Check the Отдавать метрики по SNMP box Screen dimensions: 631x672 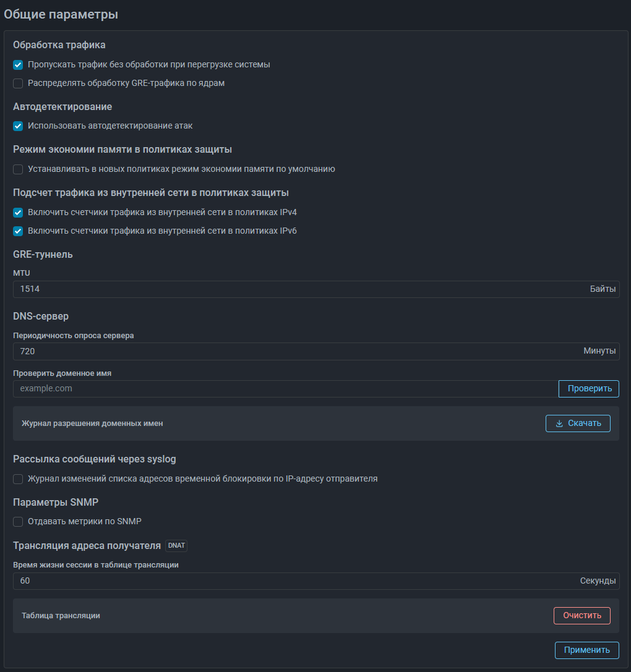(x=18, y=521)
